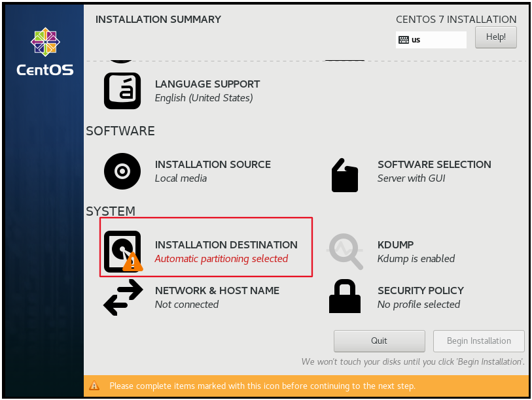Click the Help! button
The image size is (532, 400).
(496, 37)
